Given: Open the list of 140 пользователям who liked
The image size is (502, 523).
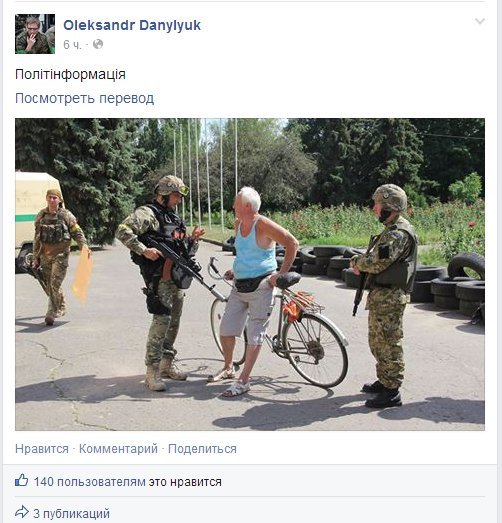Looking at the screenshot, I should tap(90, 482).
